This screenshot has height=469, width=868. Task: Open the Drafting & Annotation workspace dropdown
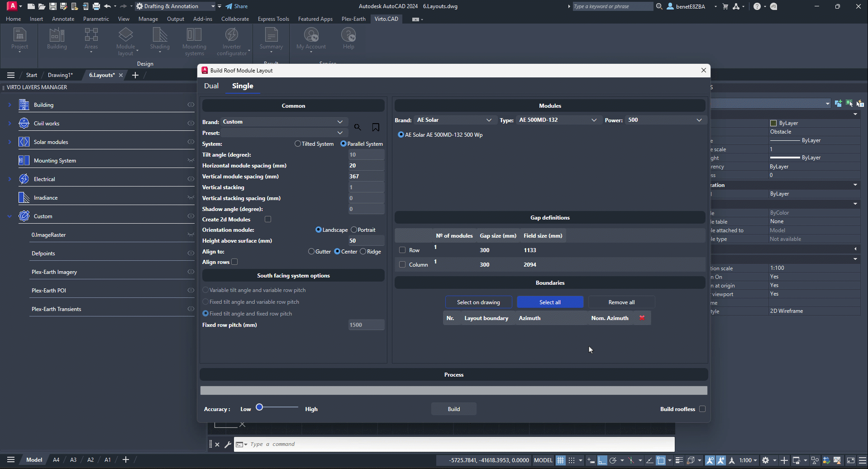click(x=176, y=6)
